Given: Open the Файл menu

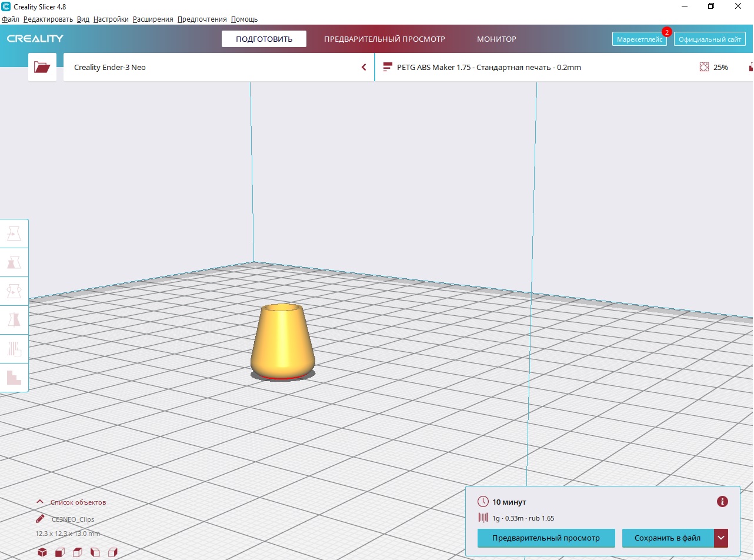Looking at the screenshot, I should 11,19.
